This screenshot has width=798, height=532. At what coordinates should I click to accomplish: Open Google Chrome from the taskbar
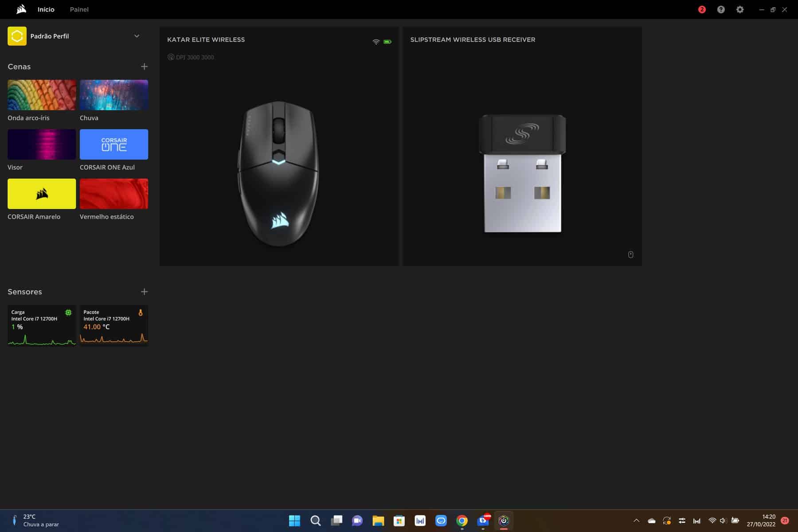click(x=462, y=520)
